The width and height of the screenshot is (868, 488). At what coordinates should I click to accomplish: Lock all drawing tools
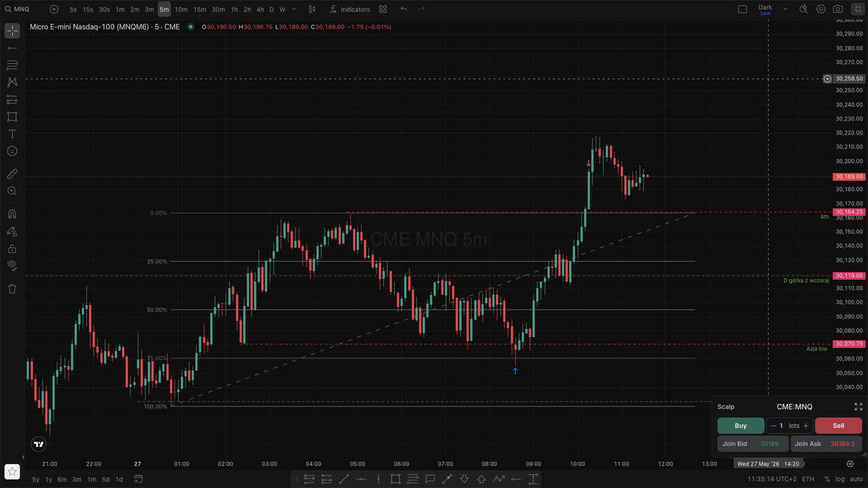tap(12, 248)
